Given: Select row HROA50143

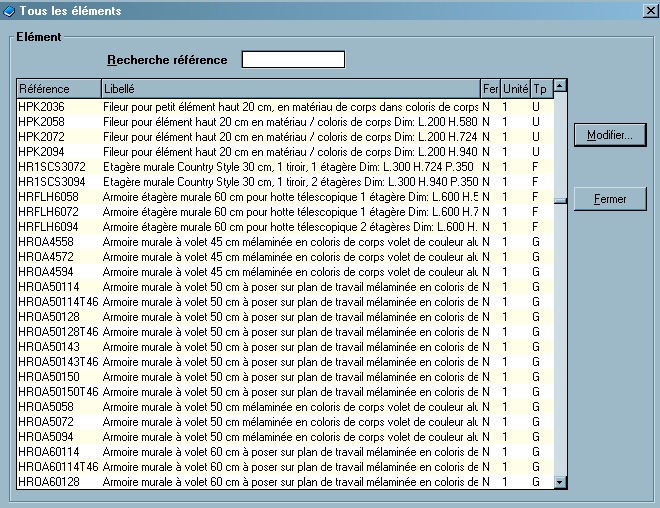Looking at the screenshot, I should (x=285, y=347).
